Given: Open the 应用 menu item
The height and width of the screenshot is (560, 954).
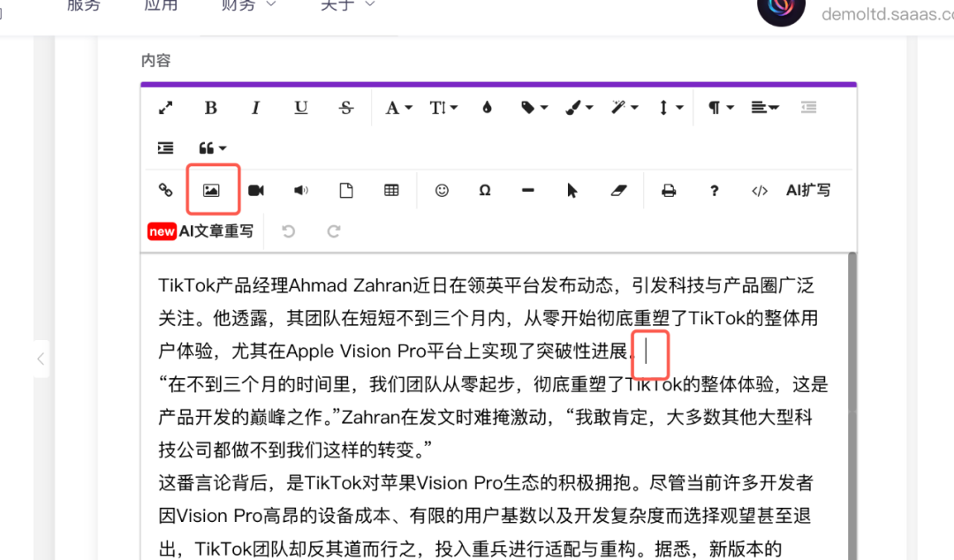Looking at the screenshot, I should pyautogui.click(x=161, y=5).
